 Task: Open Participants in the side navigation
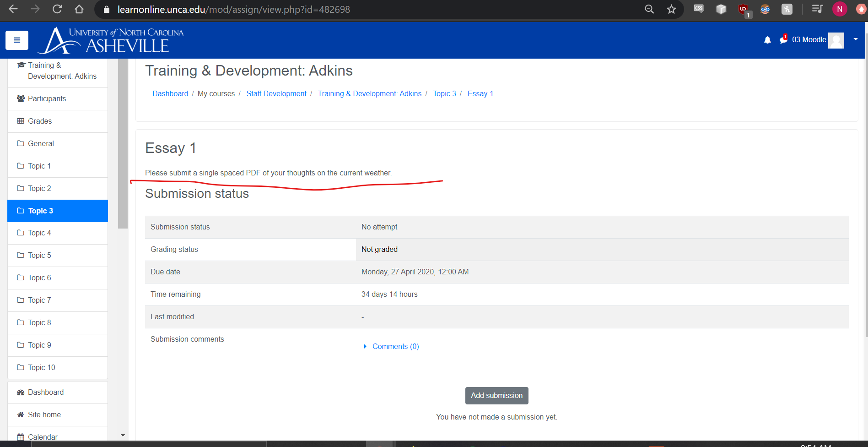click(47, 99)
